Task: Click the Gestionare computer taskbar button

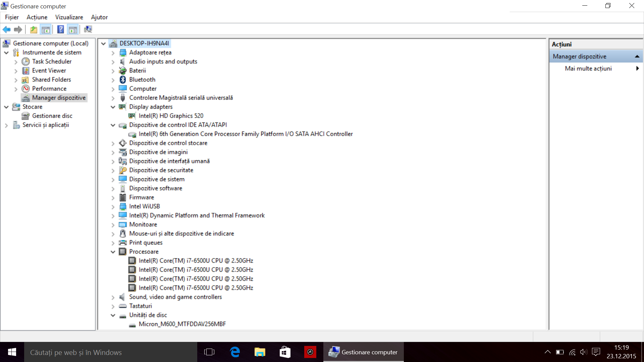Action: coord(364,352)
